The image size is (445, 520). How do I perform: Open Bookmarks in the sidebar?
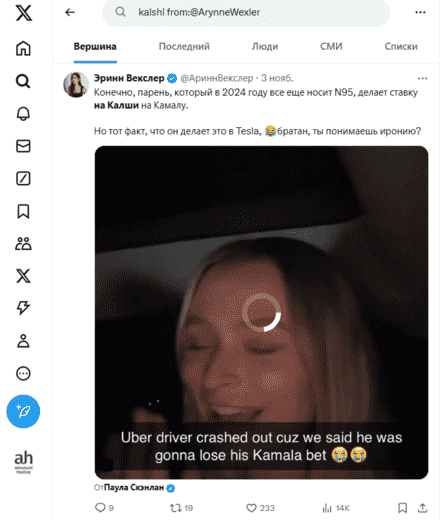[23, 211]
